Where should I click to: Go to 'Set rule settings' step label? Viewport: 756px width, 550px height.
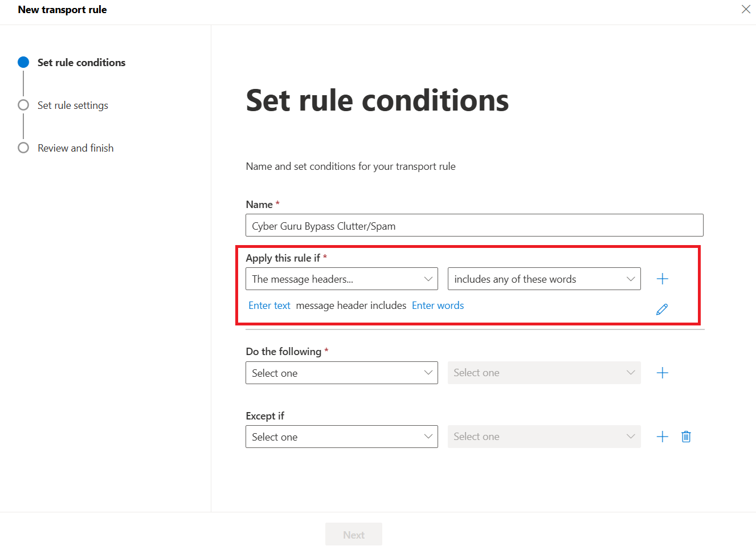[73, 105]
